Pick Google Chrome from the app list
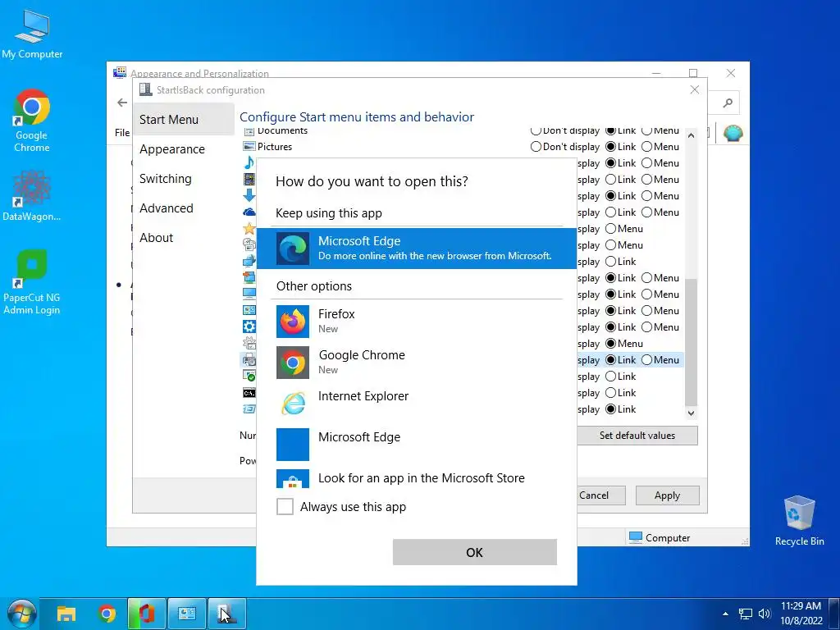 pyautogui.click(x=416, y=362)
